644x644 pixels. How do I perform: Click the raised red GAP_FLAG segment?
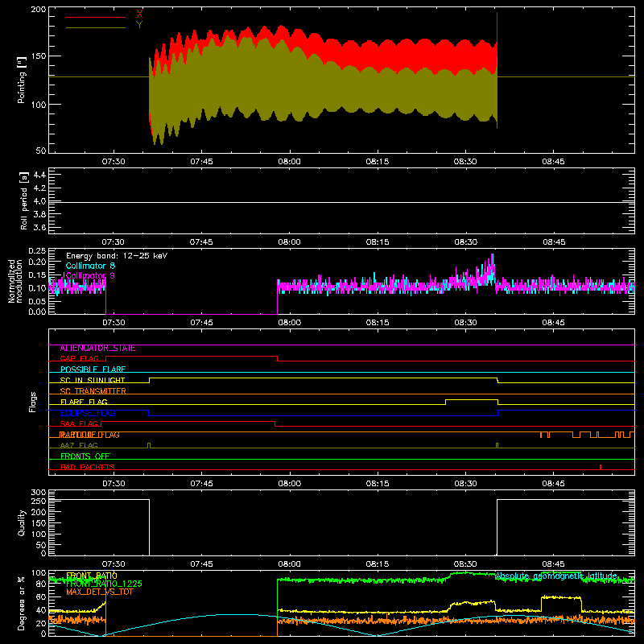192,357
